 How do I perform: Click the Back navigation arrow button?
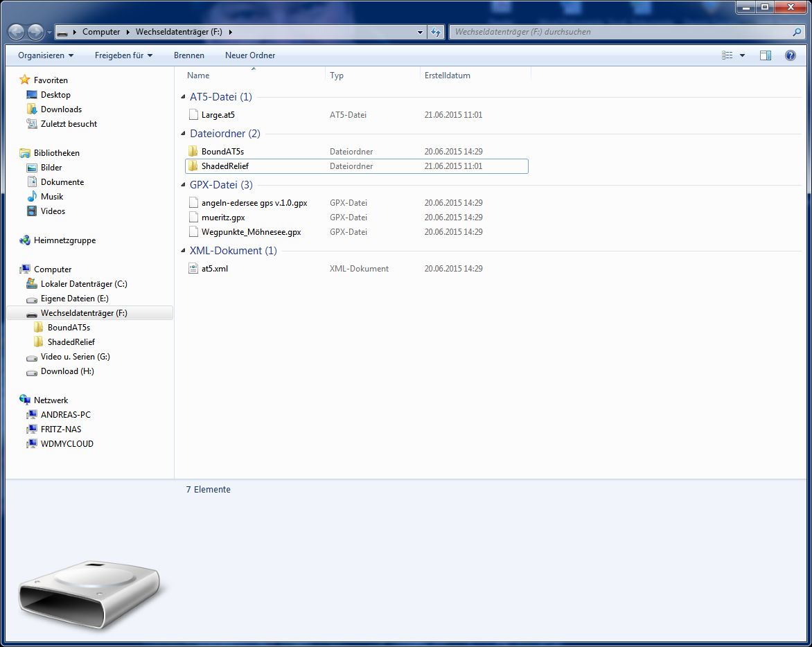pos(17,32)
